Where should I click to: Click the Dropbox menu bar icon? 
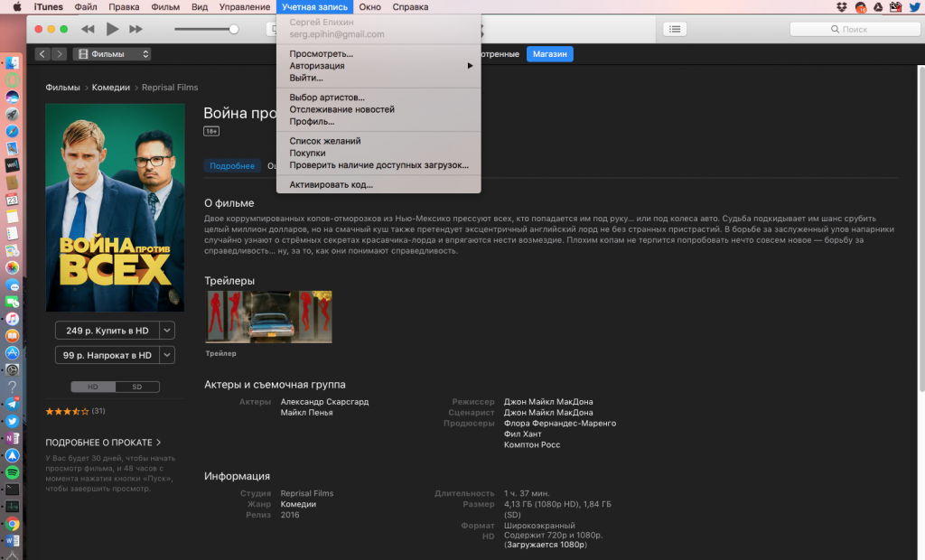click(842, 7)
